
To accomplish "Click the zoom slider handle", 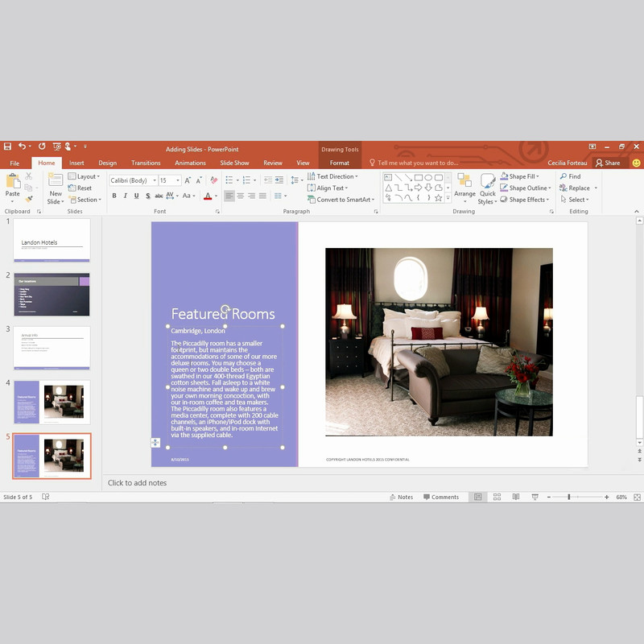I will [x=569, y=497].
